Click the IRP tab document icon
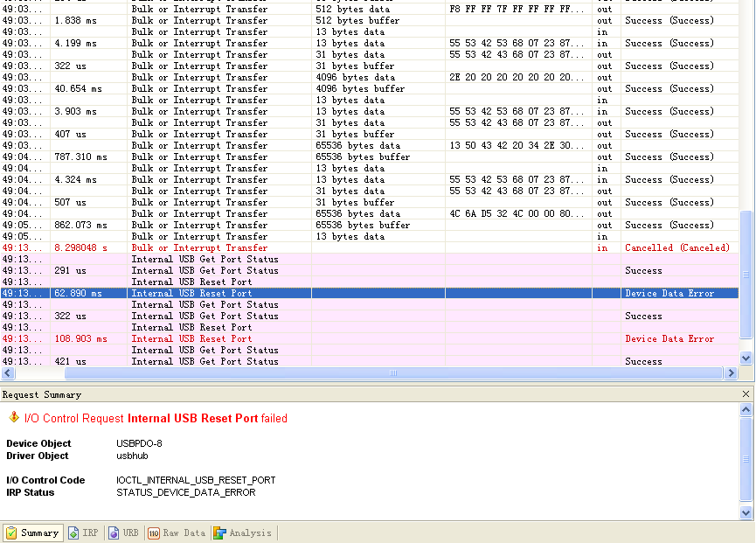The image size is (756, 543). click(73, 533)
